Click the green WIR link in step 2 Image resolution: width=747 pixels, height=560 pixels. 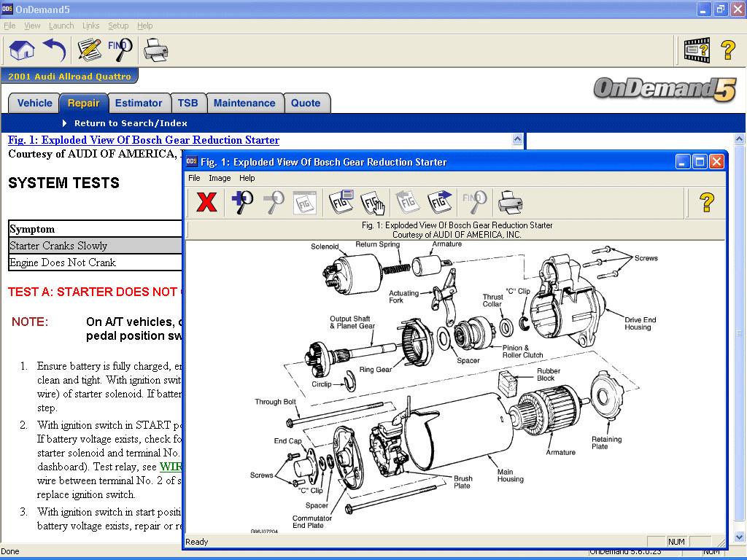click(x=171, y=467)
